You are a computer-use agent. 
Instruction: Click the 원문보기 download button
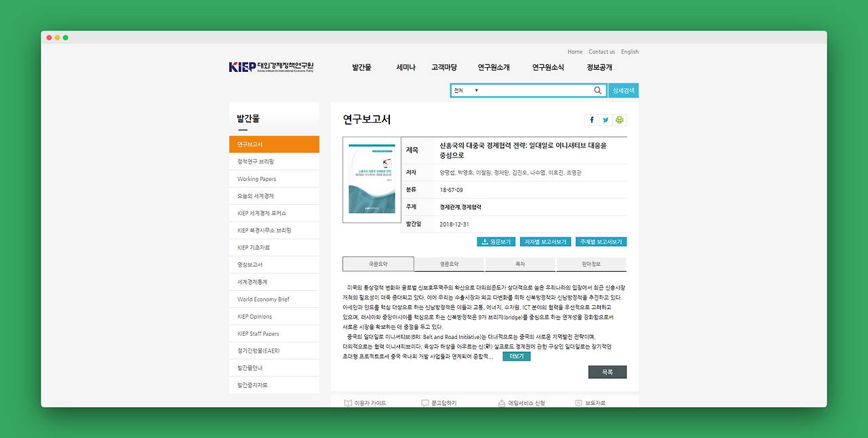coord(496,241)
